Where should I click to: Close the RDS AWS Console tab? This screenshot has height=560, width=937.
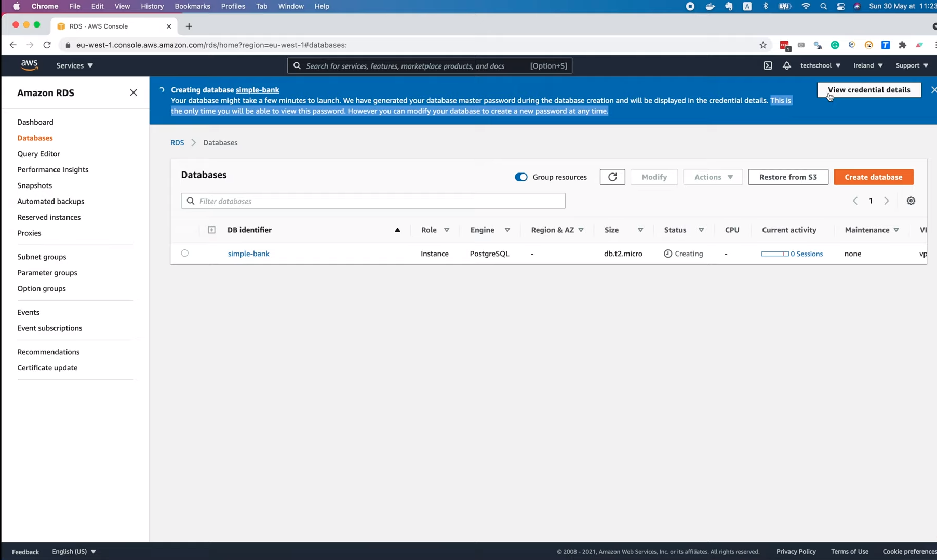(x=169, y=26)
